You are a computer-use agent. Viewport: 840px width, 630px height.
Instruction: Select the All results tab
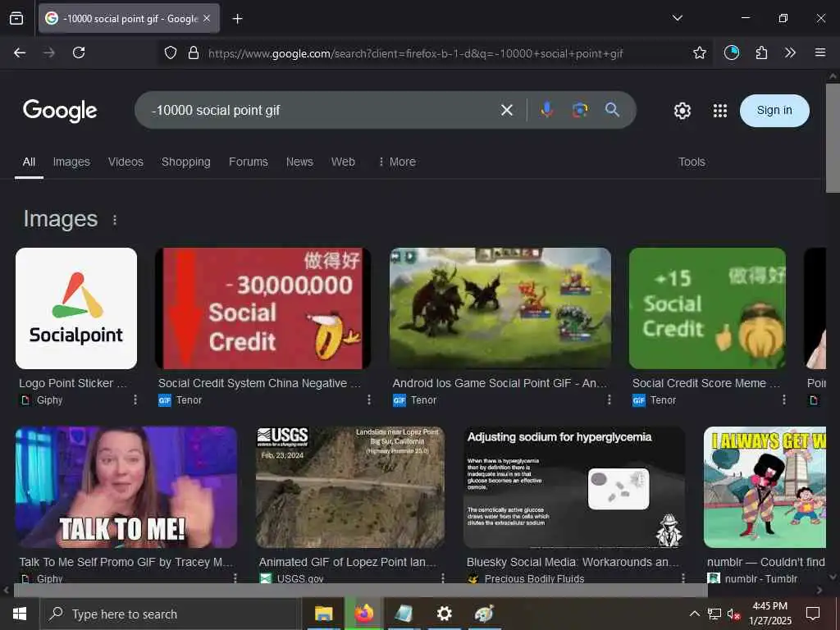pyautogui.click(x=29, y=162)
